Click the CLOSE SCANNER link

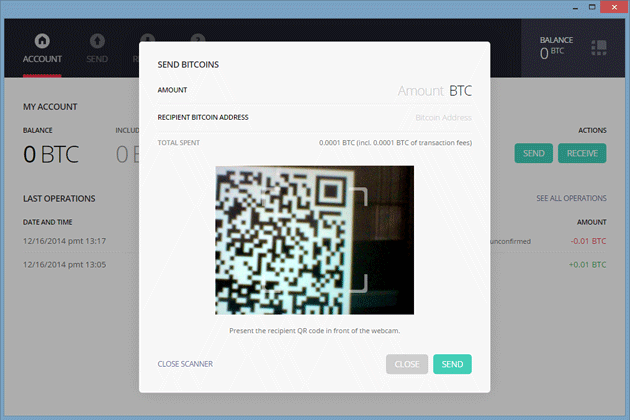point(185,364)
